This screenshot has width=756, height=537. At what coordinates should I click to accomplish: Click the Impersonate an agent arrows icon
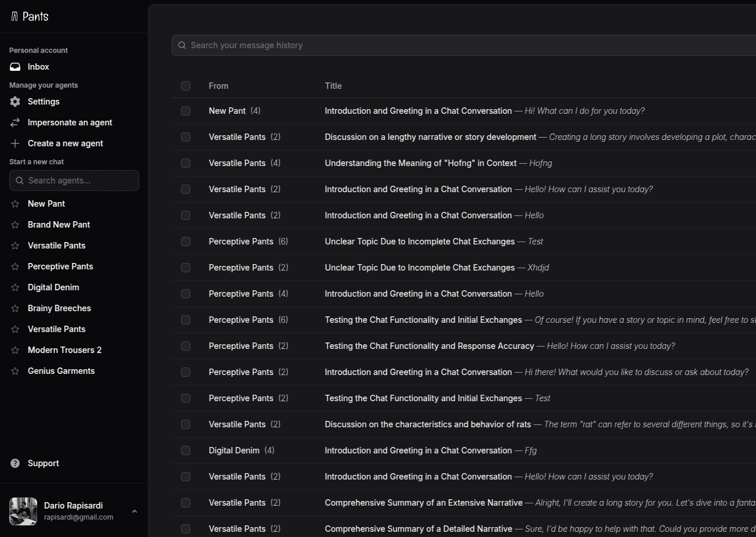15,122
